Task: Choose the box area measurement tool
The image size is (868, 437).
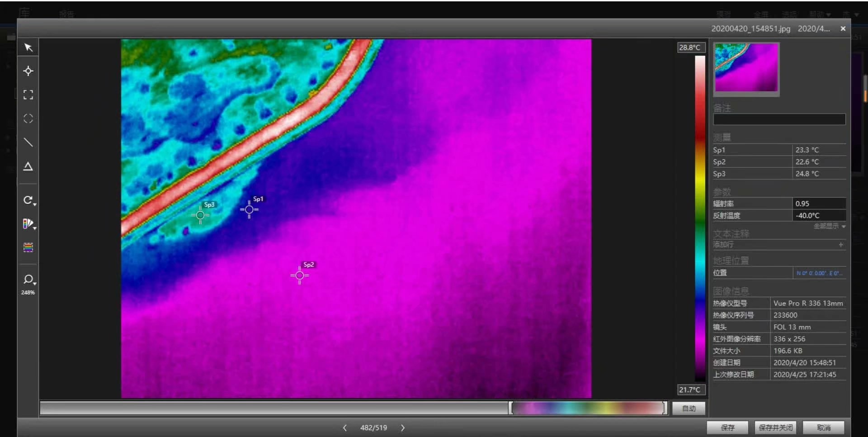Action: [28, 95]
